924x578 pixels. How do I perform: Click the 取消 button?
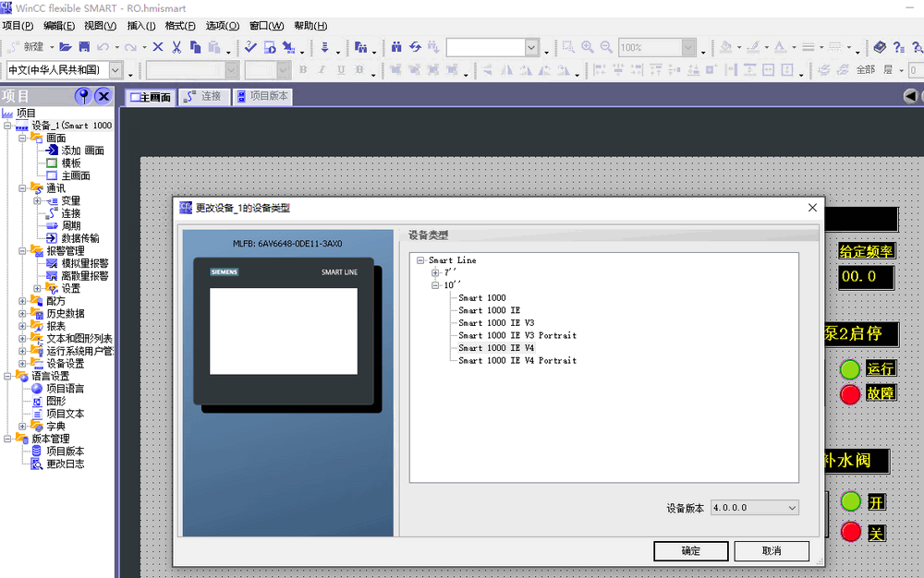coord(772,551)
